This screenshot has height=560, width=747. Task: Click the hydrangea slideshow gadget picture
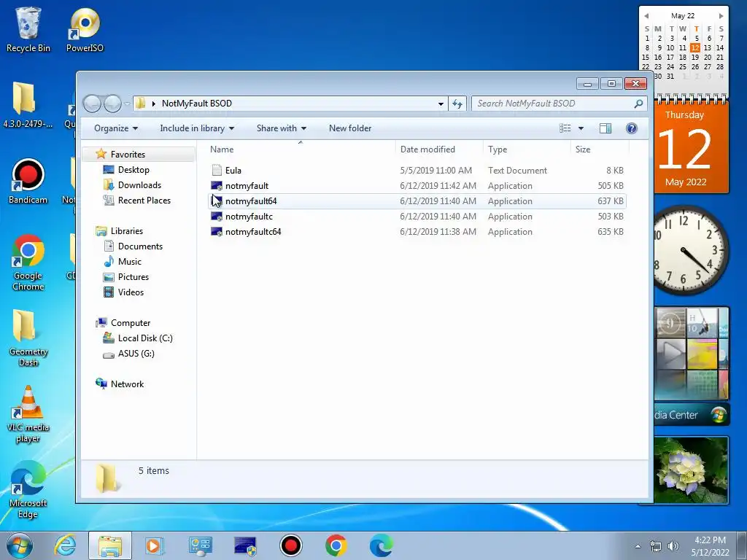691,470
